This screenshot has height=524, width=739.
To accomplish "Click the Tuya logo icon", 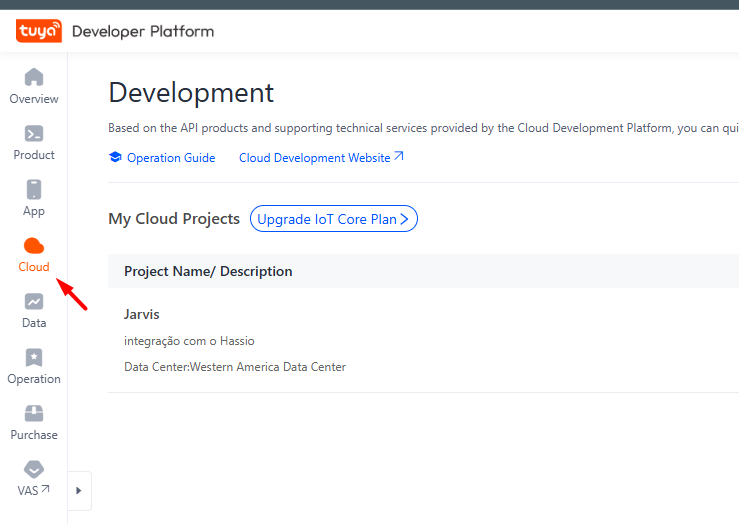I will [39, 31].
